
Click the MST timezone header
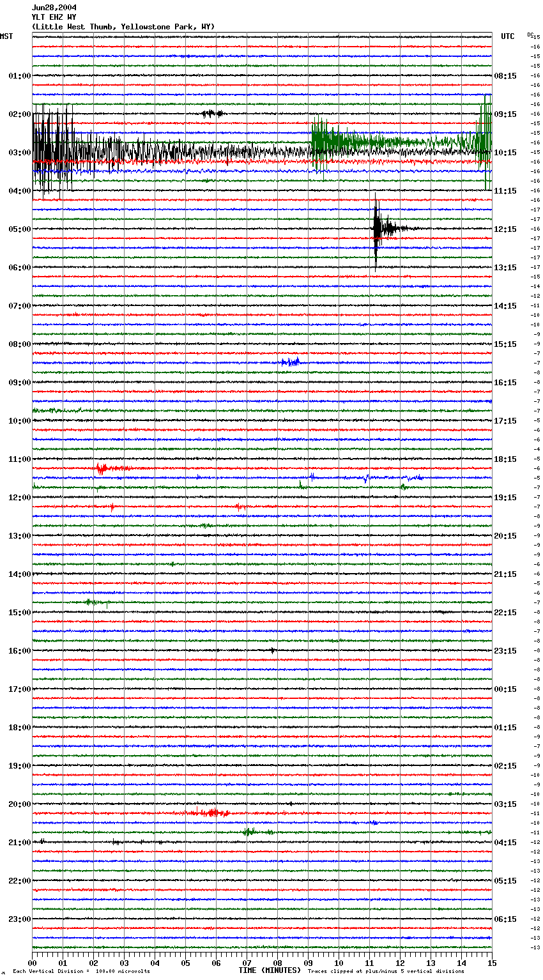[x=6, y=36]
